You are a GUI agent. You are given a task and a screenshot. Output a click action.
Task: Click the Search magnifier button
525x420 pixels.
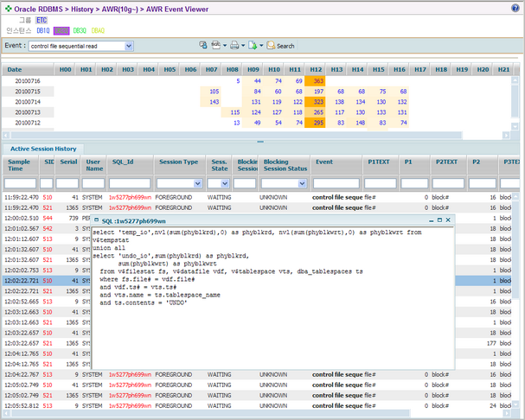click(280, 46)
